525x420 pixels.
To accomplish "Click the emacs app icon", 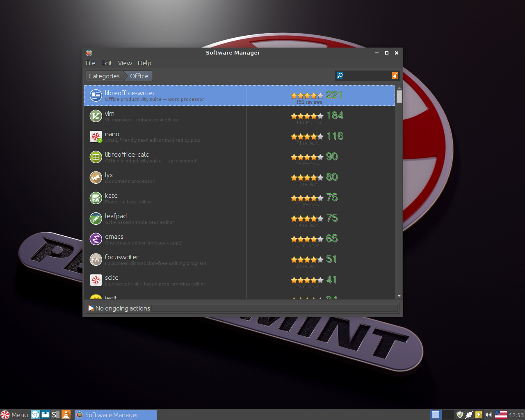I will [x=96, y=239].
